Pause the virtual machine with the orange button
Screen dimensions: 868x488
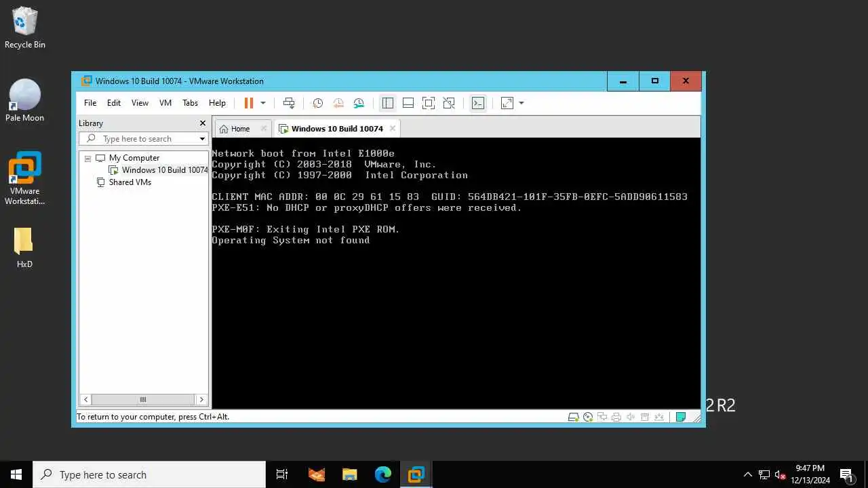click(248, 103)
